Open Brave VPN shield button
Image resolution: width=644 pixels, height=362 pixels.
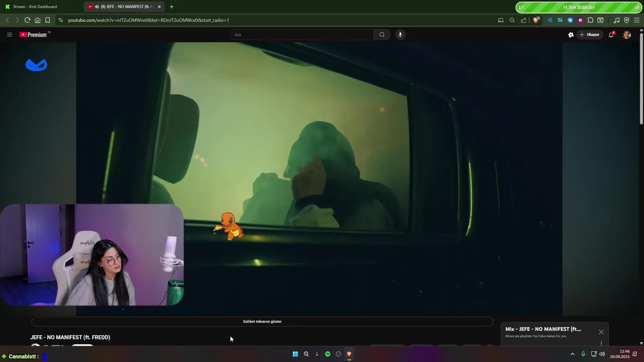pyautogui.click(x=626, y=20)
